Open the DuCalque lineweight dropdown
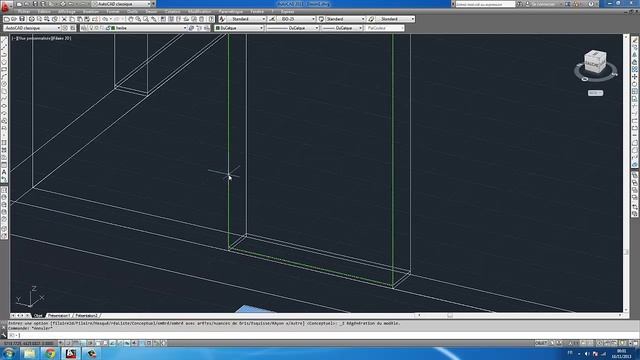 (342, 28)
